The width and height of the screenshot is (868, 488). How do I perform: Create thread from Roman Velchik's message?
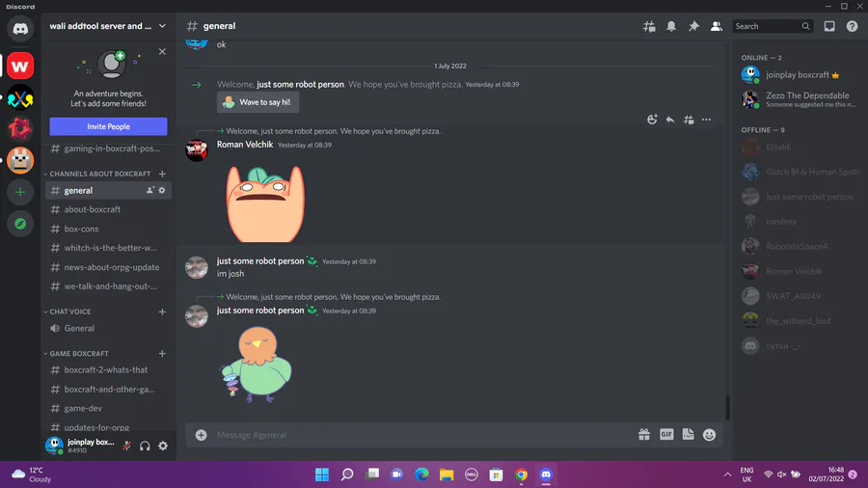coord(688,120)
